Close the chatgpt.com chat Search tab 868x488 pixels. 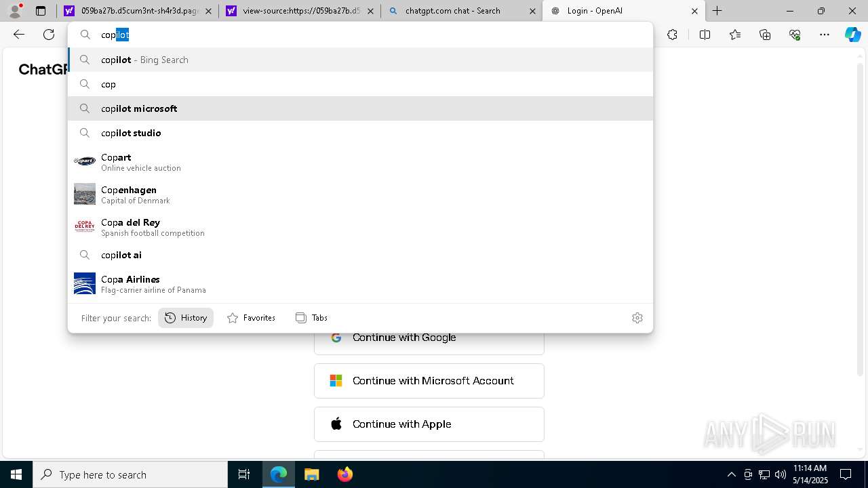(532, 11)
